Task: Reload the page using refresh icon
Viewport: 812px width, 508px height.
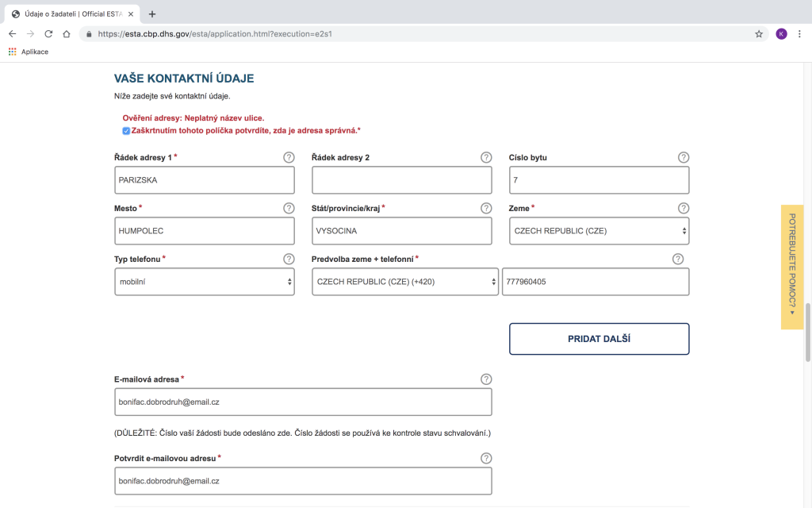Action: [x=48, y=34]
